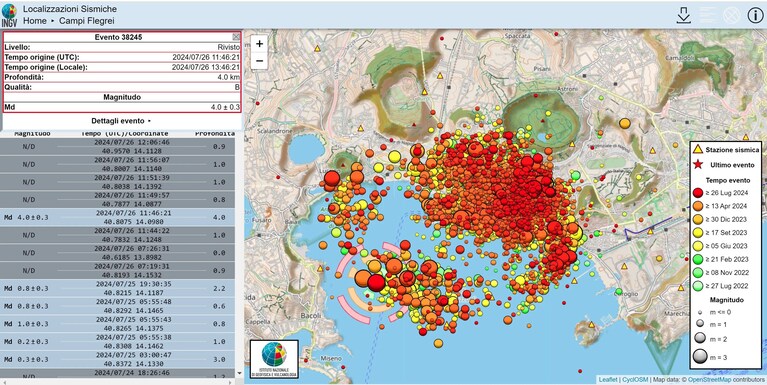767x385 pixels.
Task: Expand the Dettagli evento dropdown
Action: pos(121,121)
